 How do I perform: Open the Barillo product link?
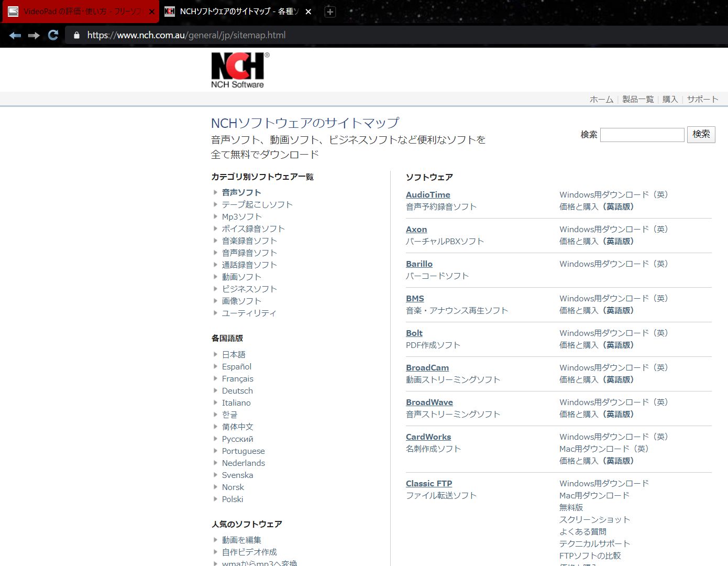click(419, 264)
